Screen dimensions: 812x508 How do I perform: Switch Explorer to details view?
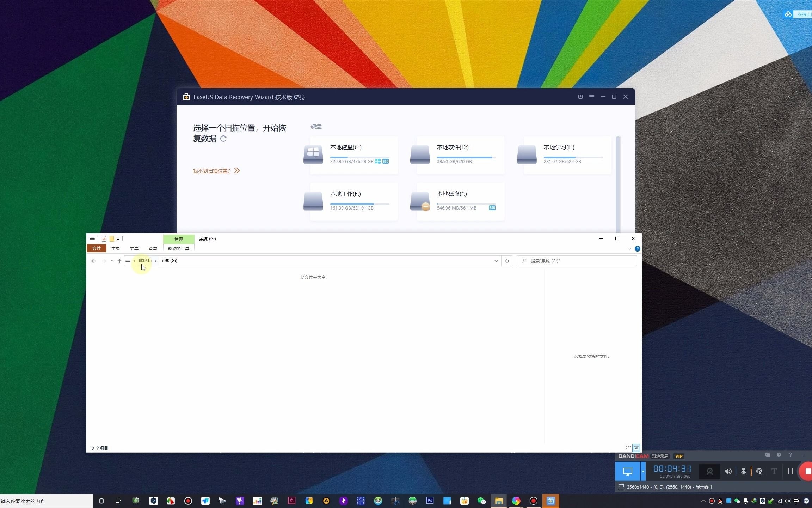(628, 448)
